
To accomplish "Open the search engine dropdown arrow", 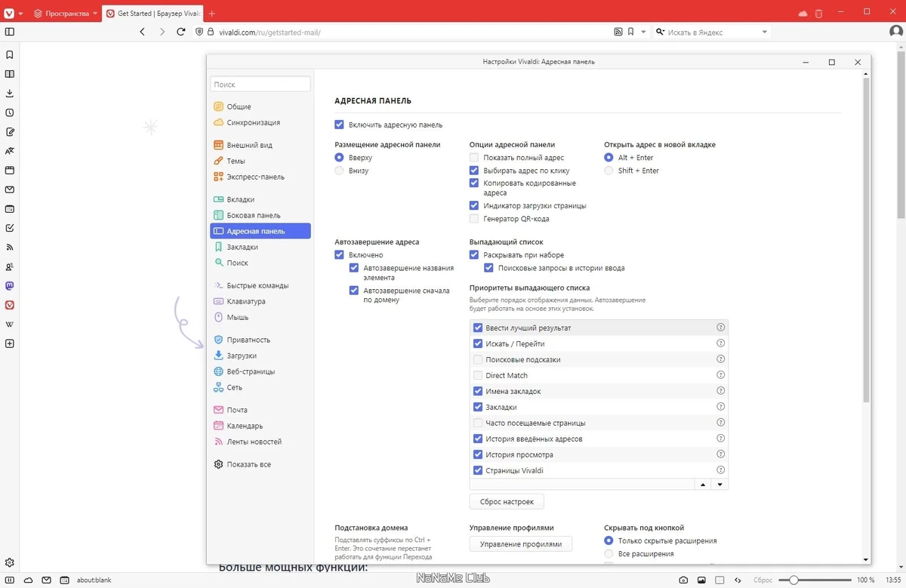I will coord(765,32).
